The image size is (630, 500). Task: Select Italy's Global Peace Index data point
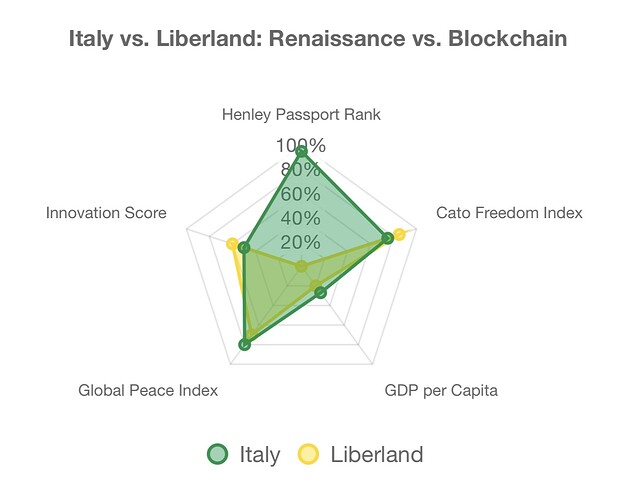[244, 344]
